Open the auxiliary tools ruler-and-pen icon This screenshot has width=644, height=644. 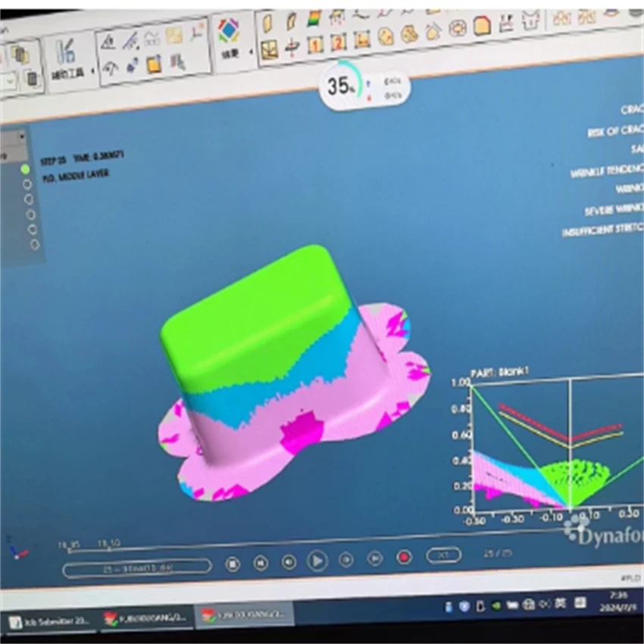click(65, 52)
